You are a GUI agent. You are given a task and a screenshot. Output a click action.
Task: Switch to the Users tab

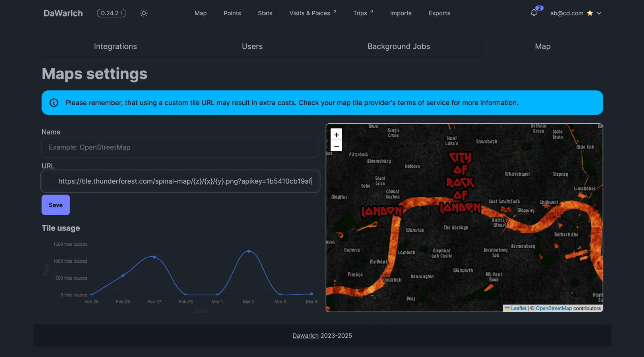[x=252, y=46]
